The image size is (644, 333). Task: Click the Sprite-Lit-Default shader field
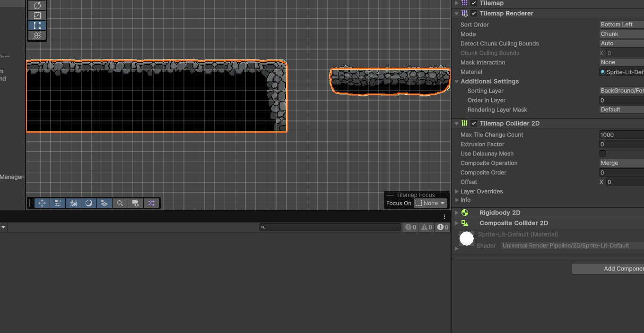tap(566, 245)
